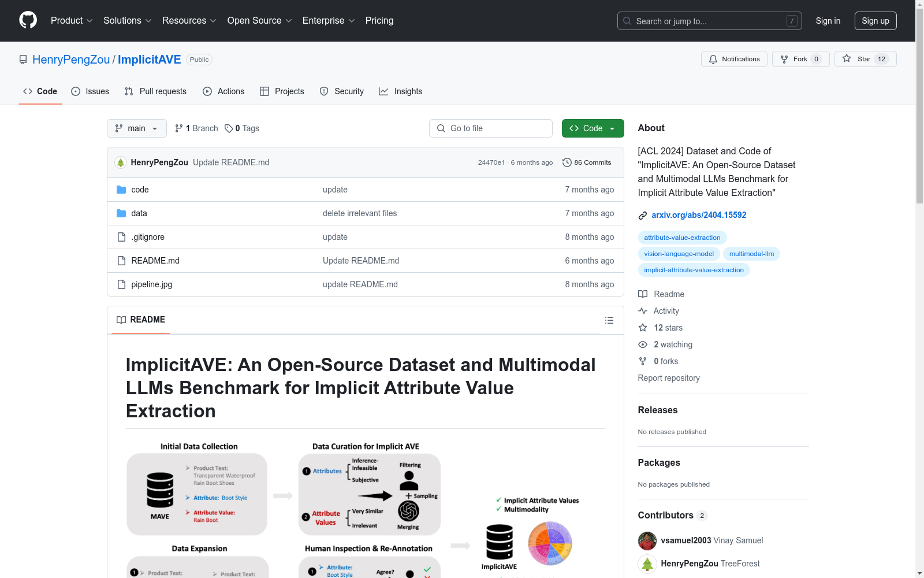The width and height of the screenshot is (924, 578).
Task: Click the Activity pulse icon
Action: [x=643, y=311]
